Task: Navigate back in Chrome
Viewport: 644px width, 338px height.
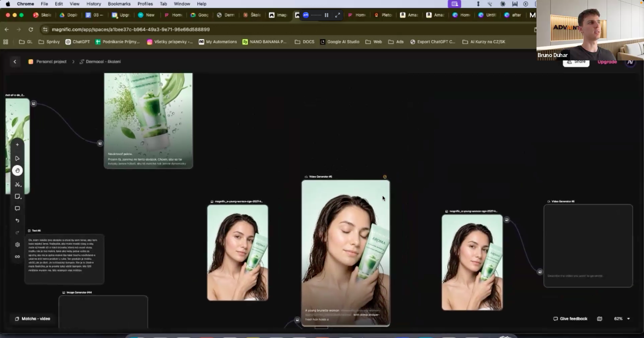Action: 7,30
